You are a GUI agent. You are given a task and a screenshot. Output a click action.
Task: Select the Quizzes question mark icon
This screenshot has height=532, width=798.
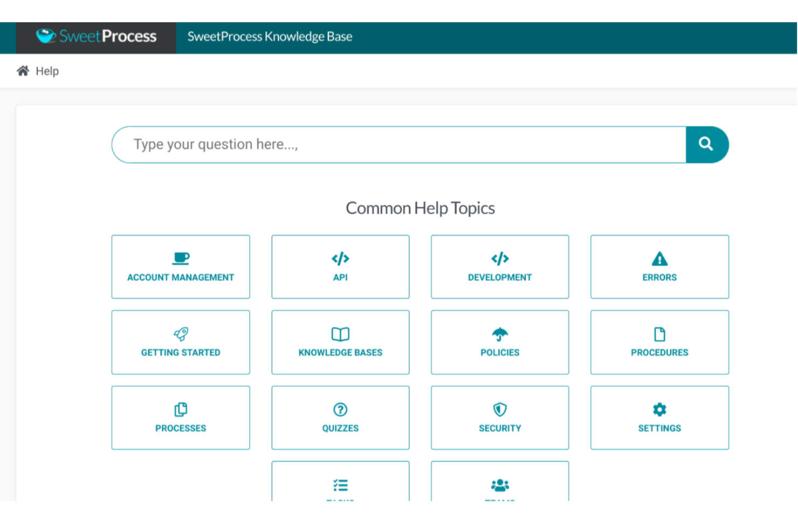click(340, 409)
